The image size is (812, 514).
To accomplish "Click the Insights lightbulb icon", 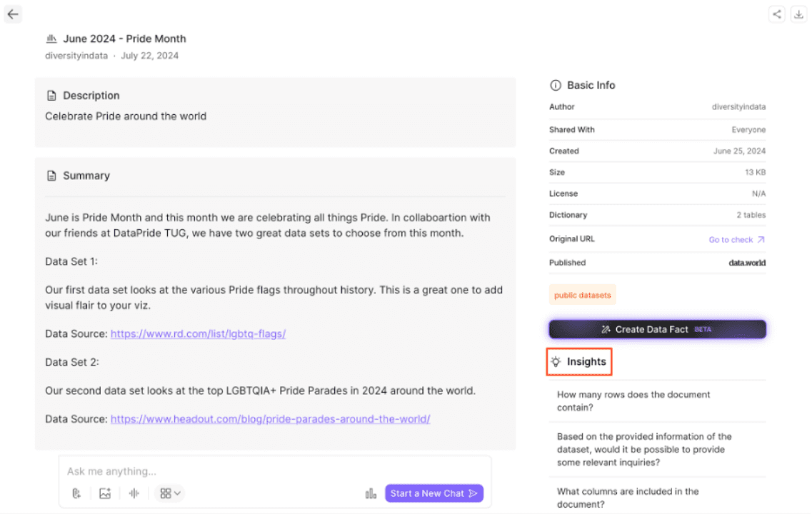I will [x=556, y=362].
